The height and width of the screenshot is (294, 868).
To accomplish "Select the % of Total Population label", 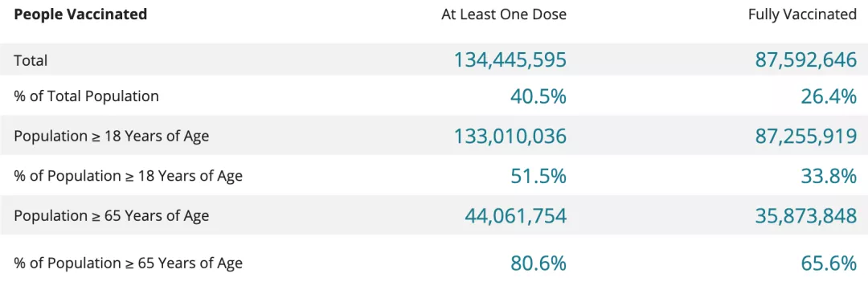I will [86, 96].
